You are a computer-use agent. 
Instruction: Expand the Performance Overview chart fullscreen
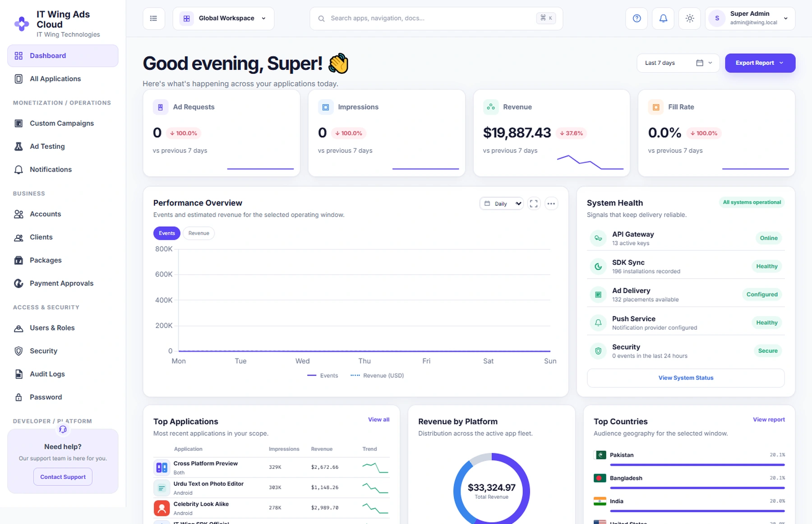(534, 204)
